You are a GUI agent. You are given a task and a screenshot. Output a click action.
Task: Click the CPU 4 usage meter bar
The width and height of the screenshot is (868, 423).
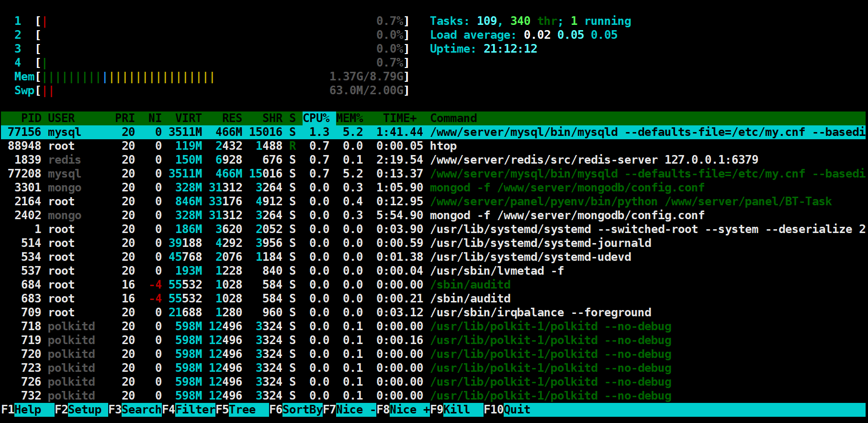[212, 63]
